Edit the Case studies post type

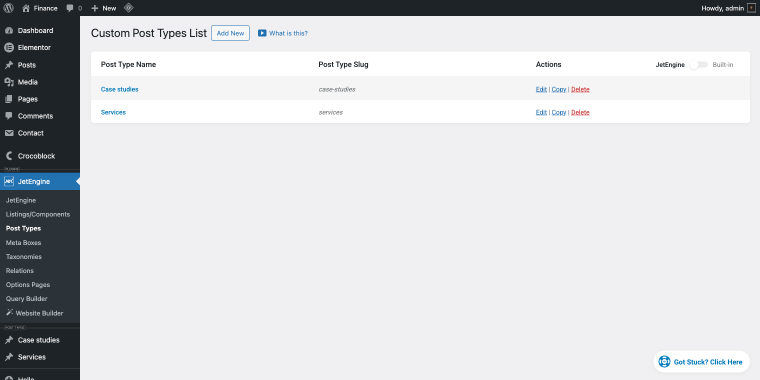[541, 89]
